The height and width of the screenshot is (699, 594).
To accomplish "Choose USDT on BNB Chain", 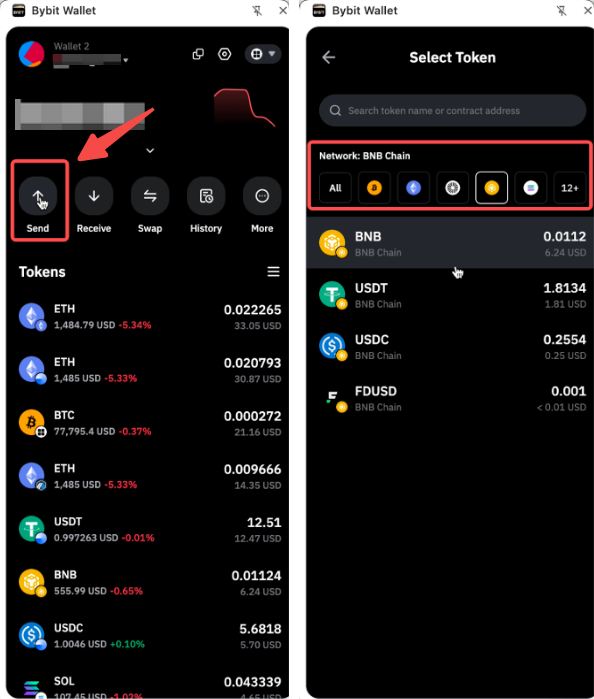I will [452, 295].
